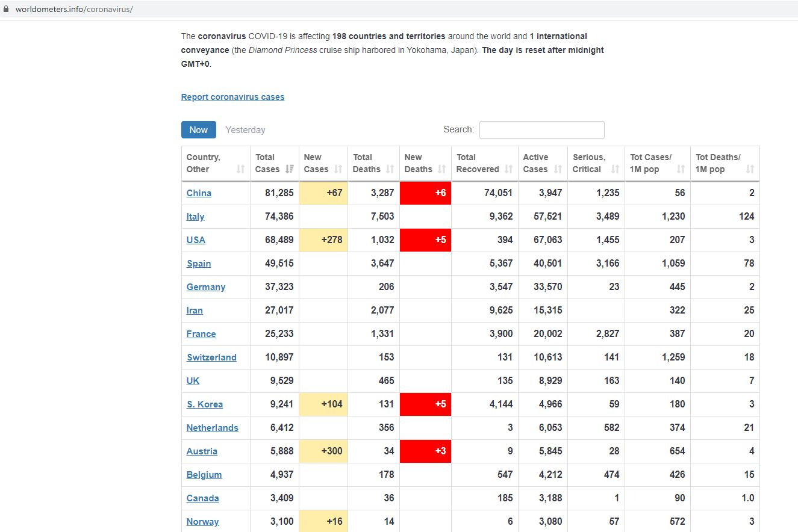798x532 pixels.
Task: Open the China country link
Action: (199, 193)
